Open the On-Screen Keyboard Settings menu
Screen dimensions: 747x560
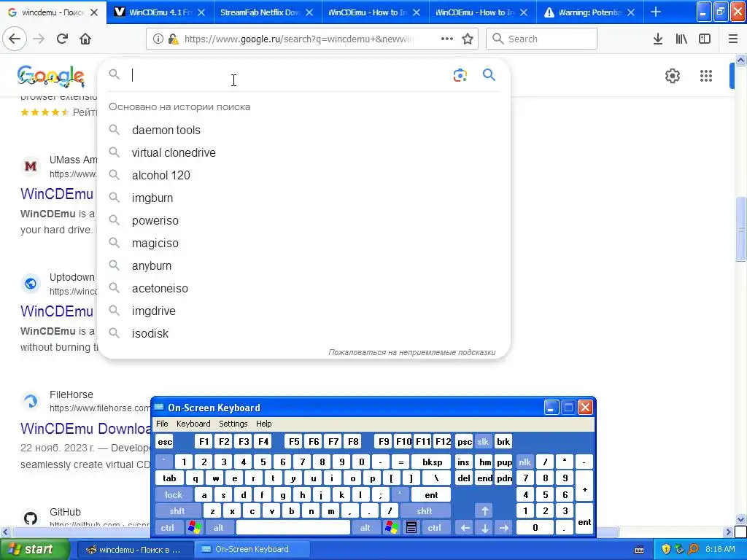click(x=233, y=424)
